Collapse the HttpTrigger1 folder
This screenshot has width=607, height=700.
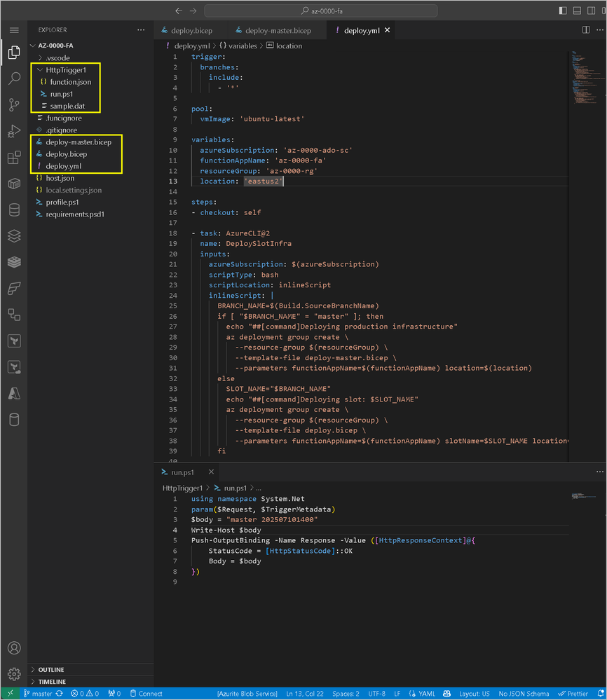(x=66, y=70)
